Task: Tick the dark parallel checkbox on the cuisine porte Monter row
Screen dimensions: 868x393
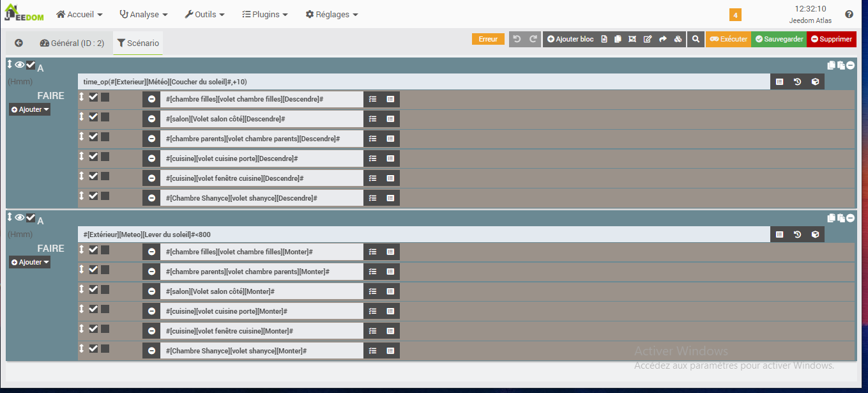Action: 105,309
